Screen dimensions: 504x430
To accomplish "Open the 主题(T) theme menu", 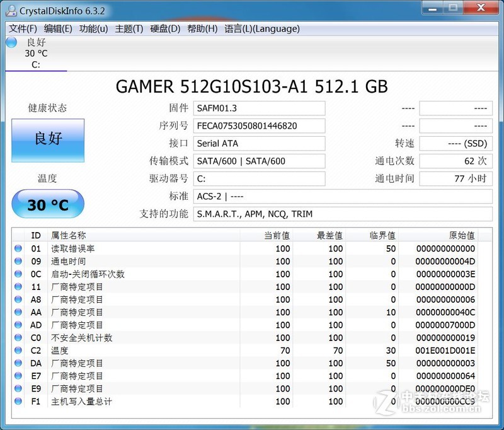I will 130,28.
